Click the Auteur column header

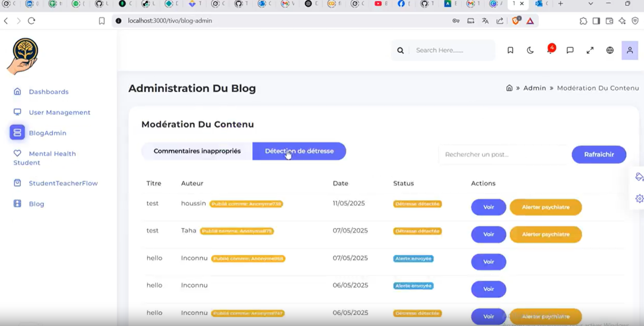click(x=192, y=183)
